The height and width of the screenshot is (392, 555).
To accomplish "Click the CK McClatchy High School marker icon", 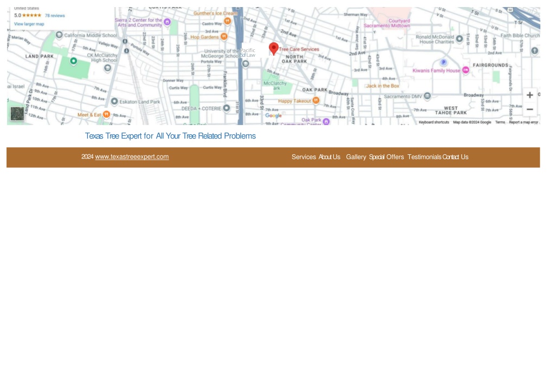I will pos(108,68).
